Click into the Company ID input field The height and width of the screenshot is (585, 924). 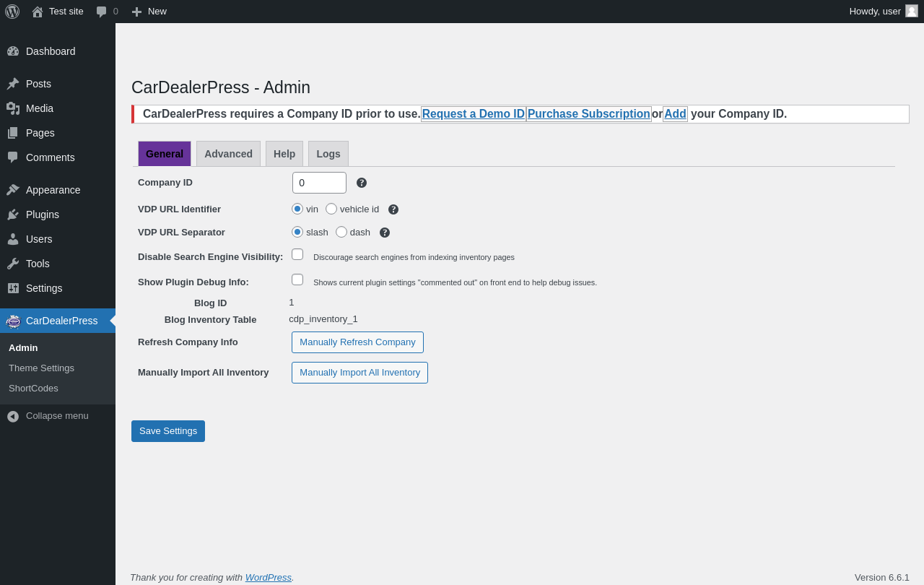pyautogui.click(x=319, y=183)
